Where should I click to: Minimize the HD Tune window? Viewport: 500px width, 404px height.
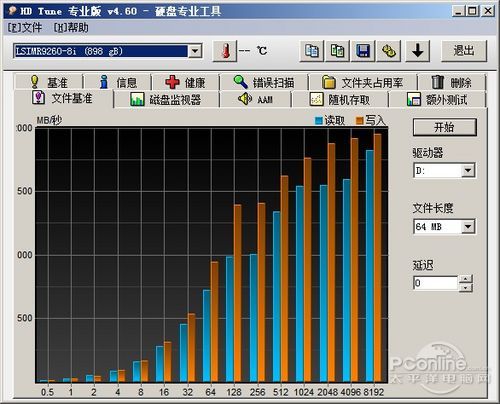coord(458,11)
